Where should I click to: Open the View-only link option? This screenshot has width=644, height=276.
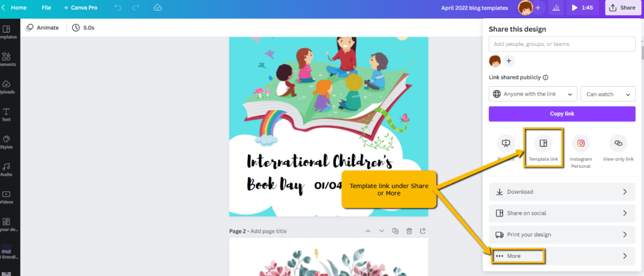tap(618, 143)
